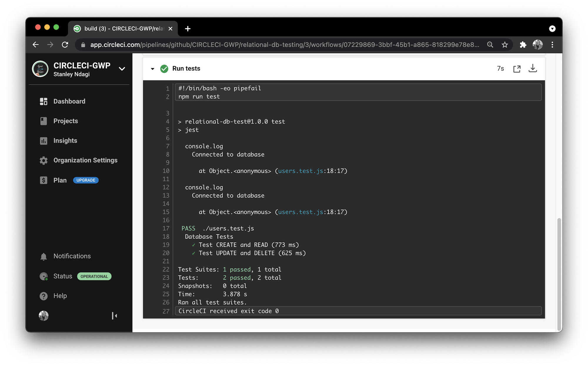The image size is (588, 366).
Task: Open the Plan section
Action: pyautogui.click(x=60, y=180)
